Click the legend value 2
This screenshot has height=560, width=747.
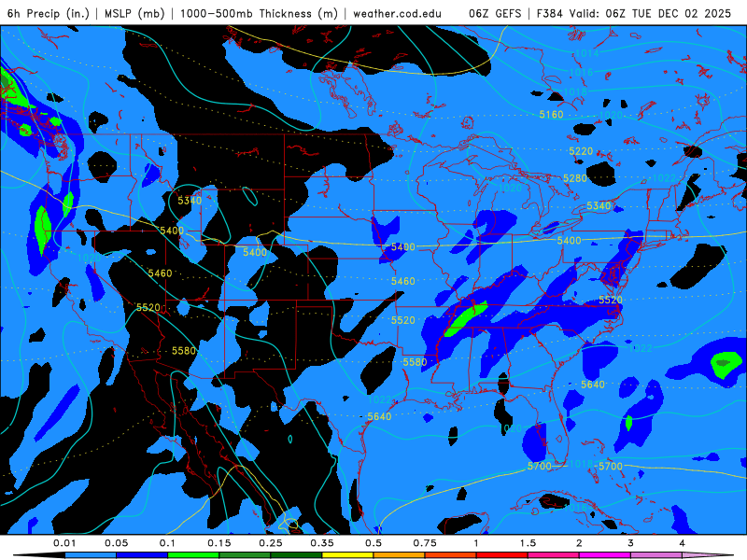[579, 543]
